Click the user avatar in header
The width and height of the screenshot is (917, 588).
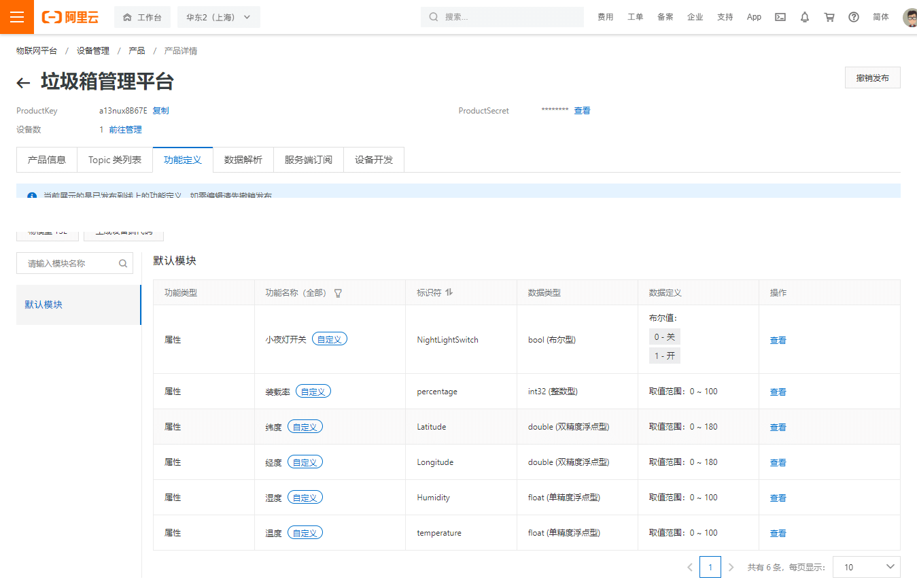[x=910, y=17]
